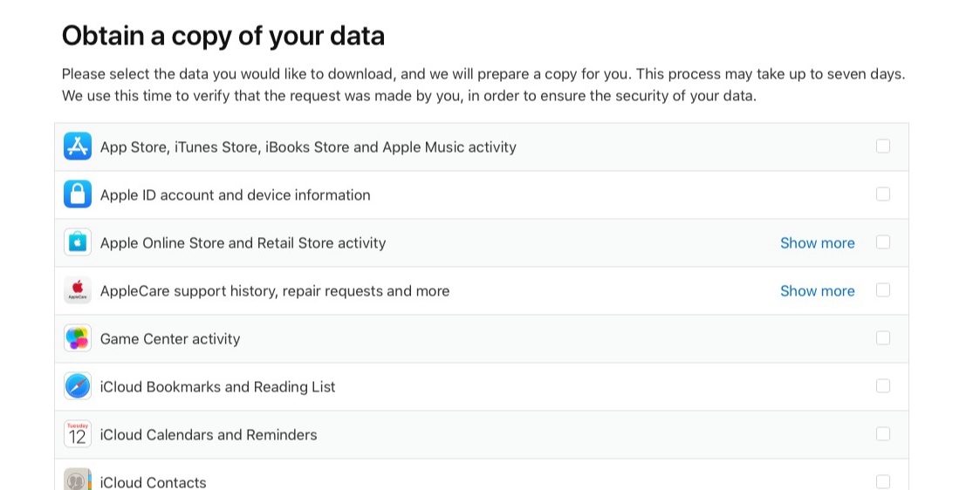Check the App Store and iTunes activity checkbox
This screenshot has width=980, height=490.
(x=883, y=146)
